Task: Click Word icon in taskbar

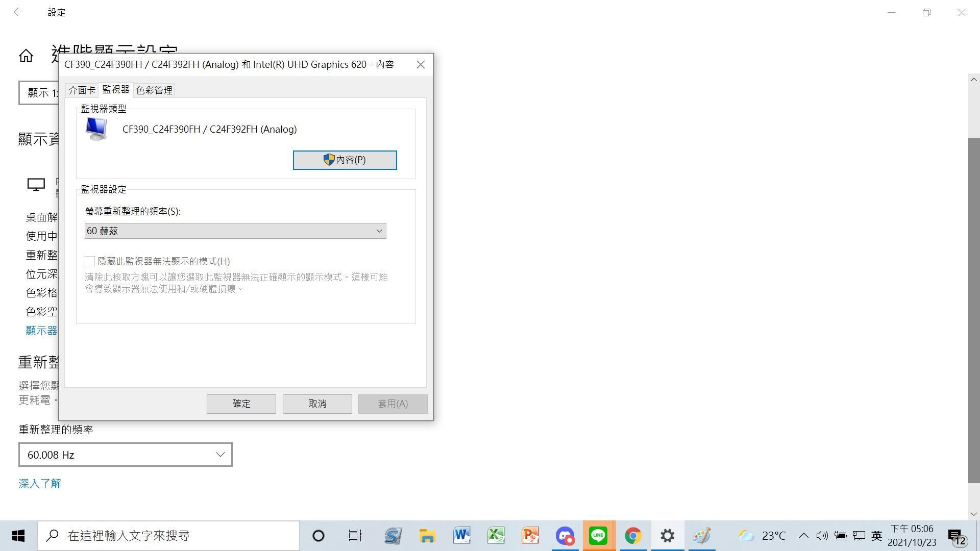Action: coord(462,535)
